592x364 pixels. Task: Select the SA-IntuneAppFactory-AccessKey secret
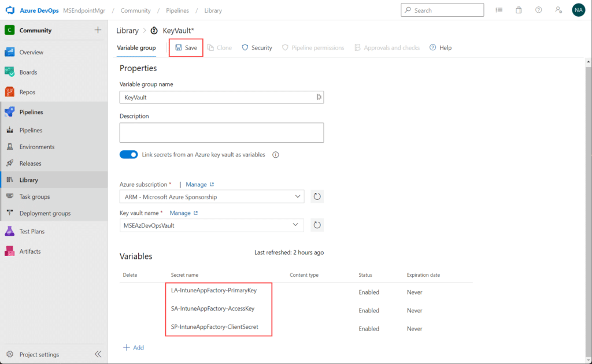point(213,309)
